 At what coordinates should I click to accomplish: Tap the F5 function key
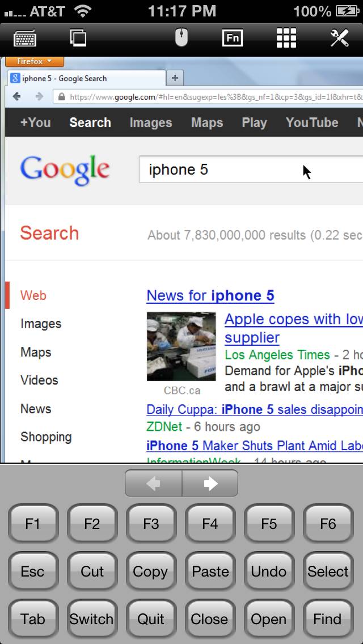269,524
